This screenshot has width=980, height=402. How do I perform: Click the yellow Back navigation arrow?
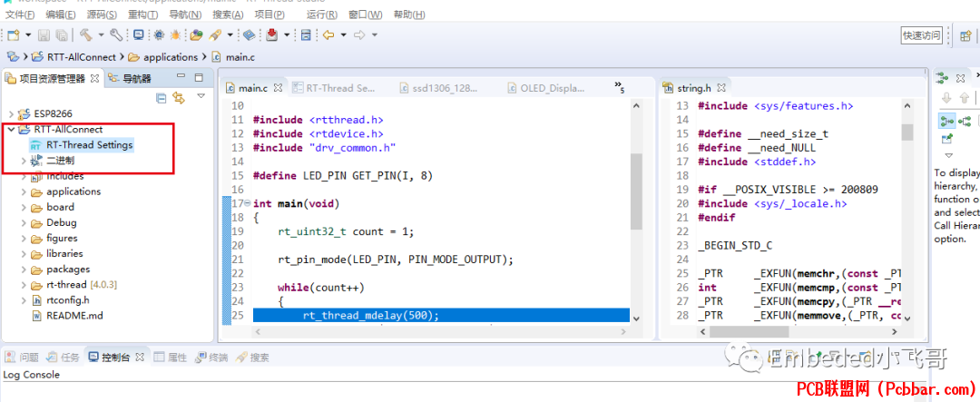(x=328, y=35)
